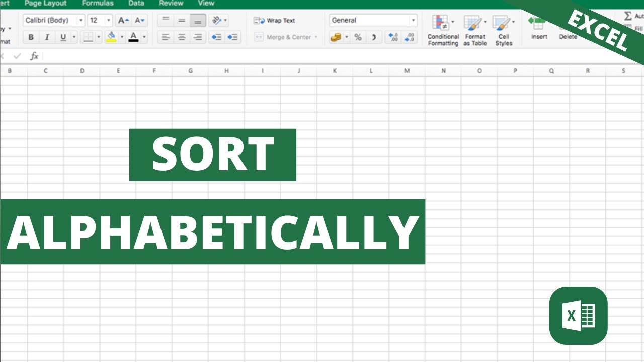This screenshot has width=644, height=362.
Task: Open the Calibri (Body) font name dropdown
Action: coord(80,21)
